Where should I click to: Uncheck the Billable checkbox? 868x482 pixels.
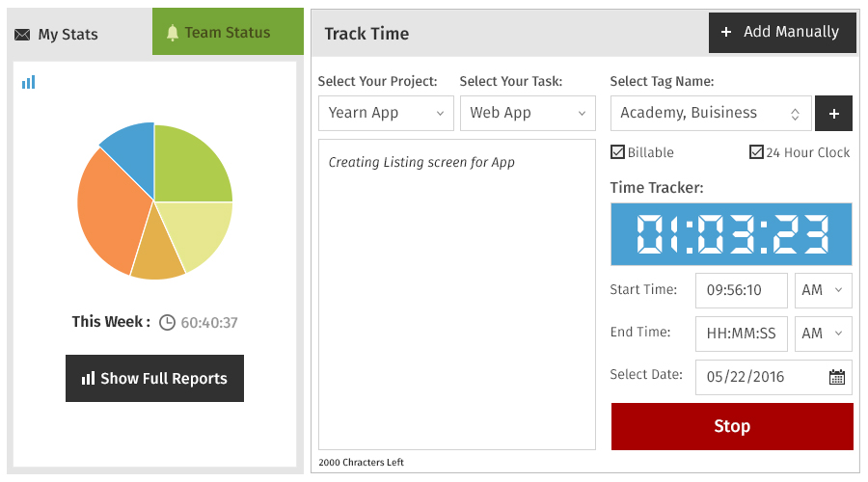(617, 151)
